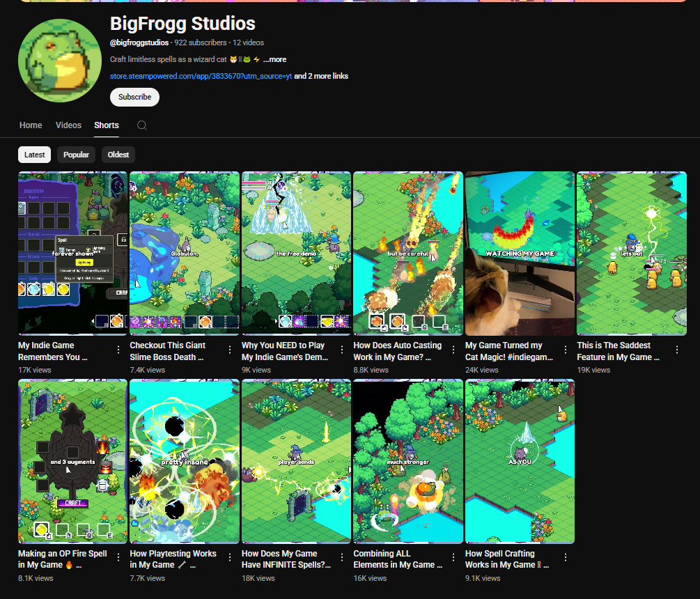Open title 'Combining ALL Elements in My Game'
The width and height of the screenshot is (700, 599).
pos(398,559)
